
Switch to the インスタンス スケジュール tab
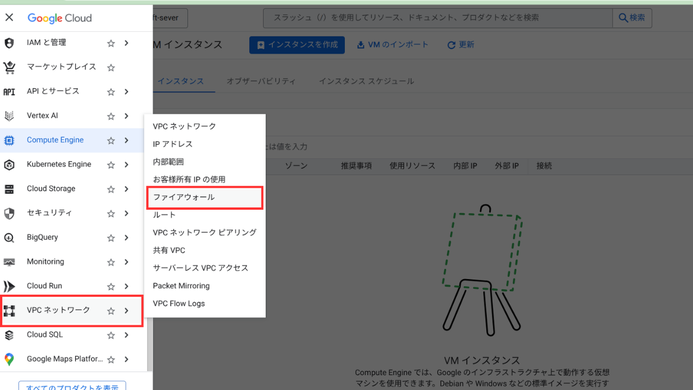[366, 81]
